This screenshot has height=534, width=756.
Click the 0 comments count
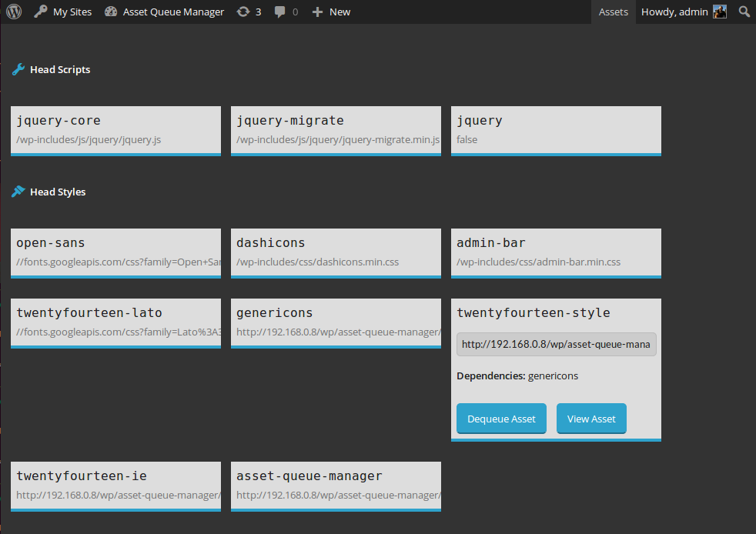[295, 12]
